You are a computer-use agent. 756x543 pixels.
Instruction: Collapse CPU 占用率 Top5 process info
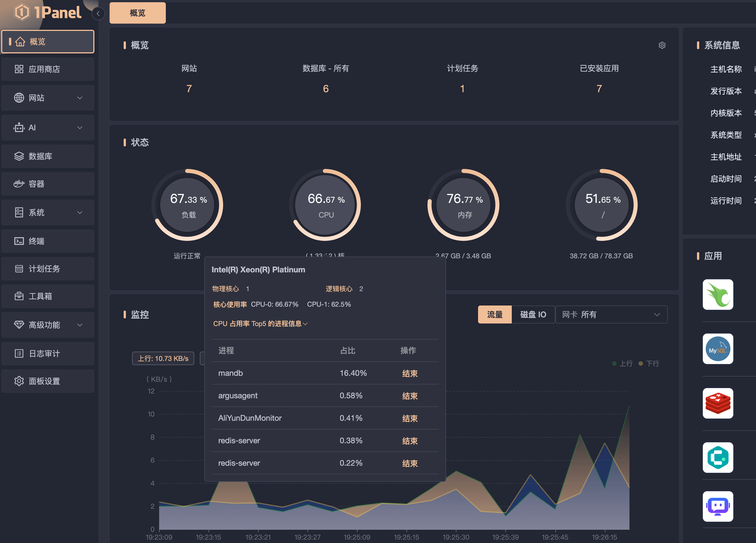coord(260,324)
